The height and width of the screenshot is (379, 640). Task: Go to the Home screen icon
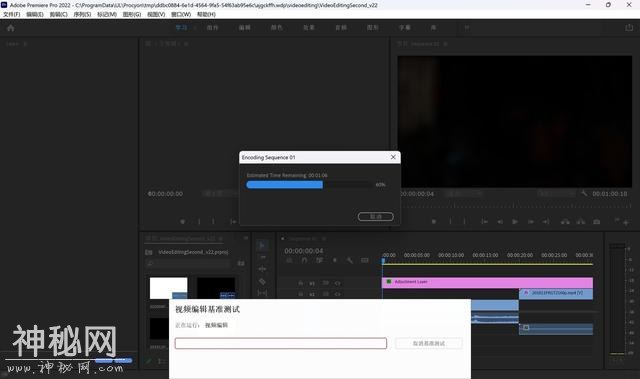[x=11, y=28]
